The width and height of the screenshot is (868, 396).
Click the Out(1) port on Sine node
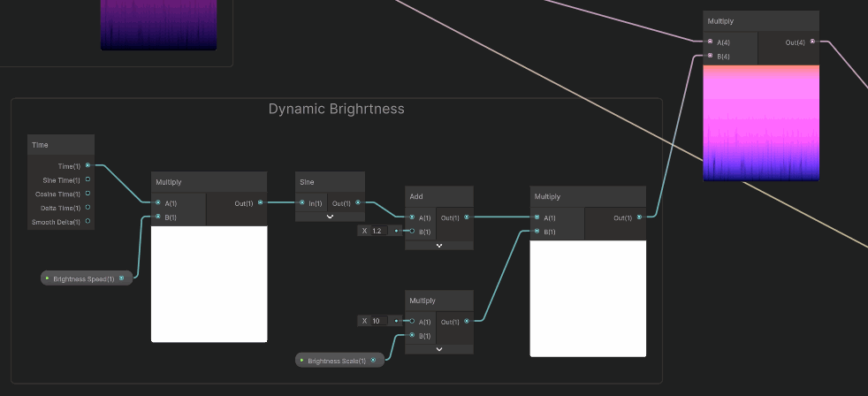(358, 202)
